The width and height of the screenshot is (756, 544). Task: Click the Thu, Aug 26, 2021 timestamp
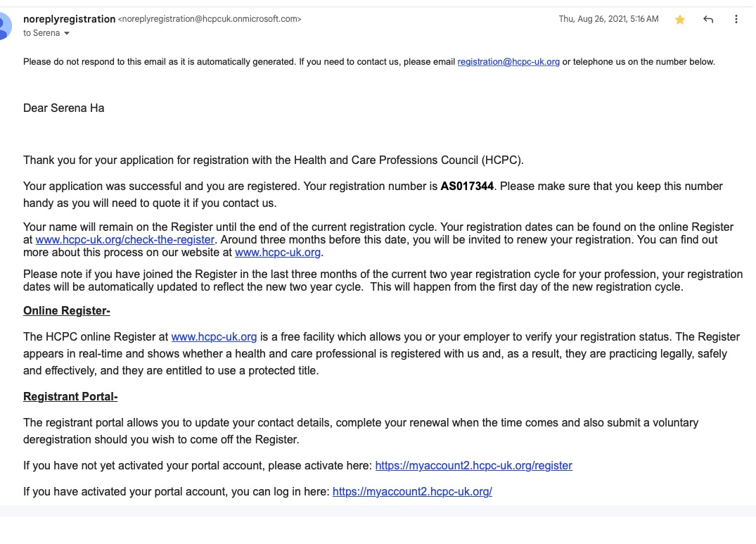click(608, 19)
